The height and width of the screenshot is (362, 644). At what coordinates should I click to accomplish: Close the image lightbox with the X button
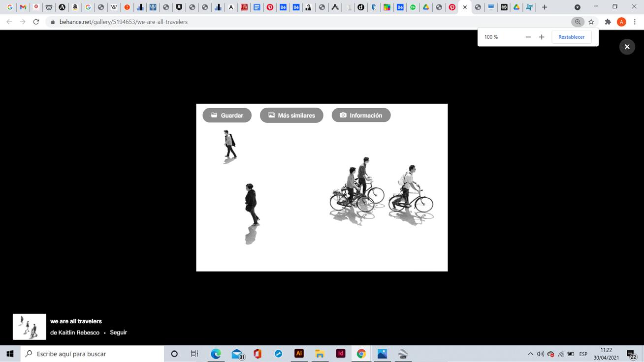(x=627, y=47)
